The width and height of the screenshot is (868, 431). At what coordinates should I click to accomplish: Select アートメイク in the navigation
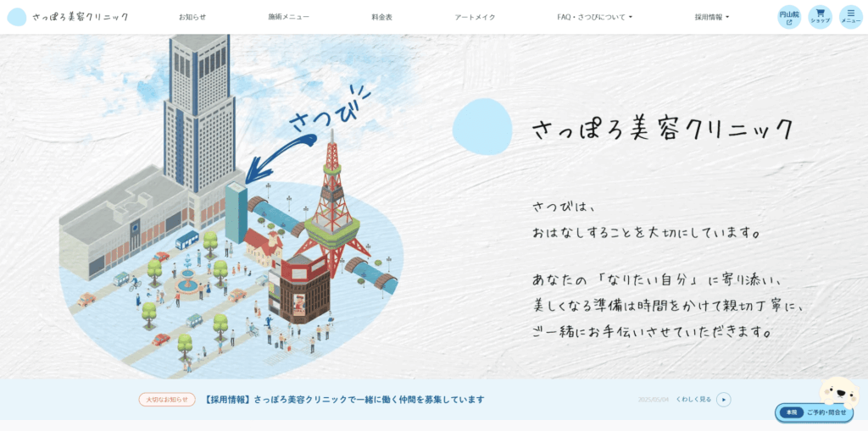point(475,17)
